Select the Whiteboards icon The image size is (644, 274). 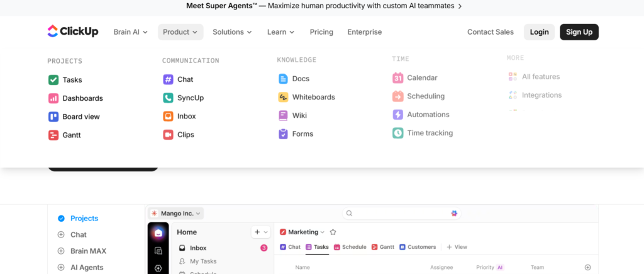[x=283, y=97]
